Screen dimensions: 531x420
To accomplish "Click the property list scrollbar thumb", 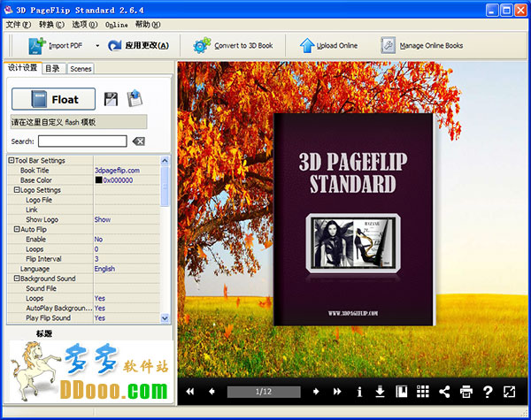I will [165, 186].
